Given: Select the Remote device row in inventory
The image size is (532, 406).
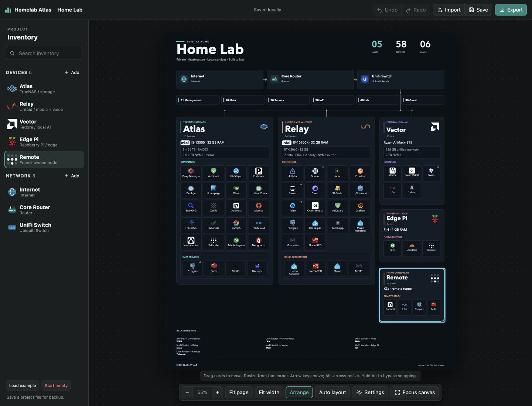Looking at the screenshot, I should pyautogui.click(x=44, y=159).
